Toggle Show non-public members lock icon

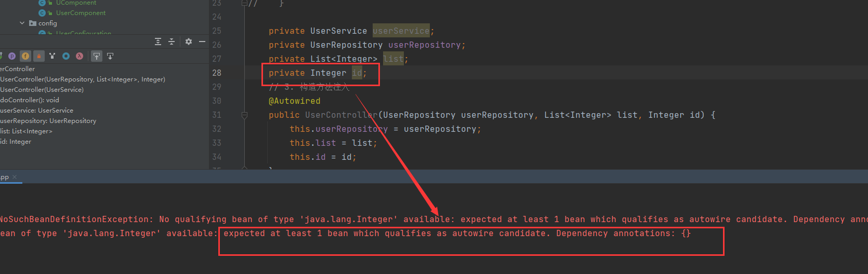pos(39,56)
